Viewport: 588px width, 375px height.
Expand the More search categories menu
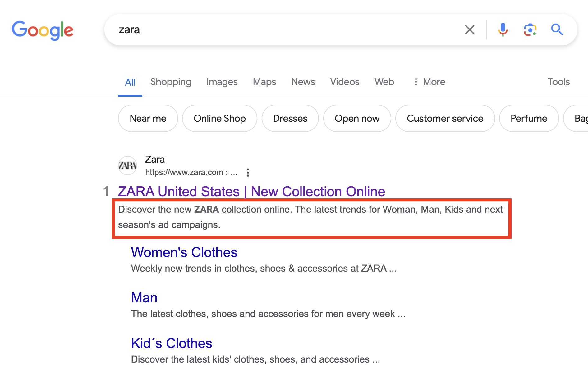[430, 82]
